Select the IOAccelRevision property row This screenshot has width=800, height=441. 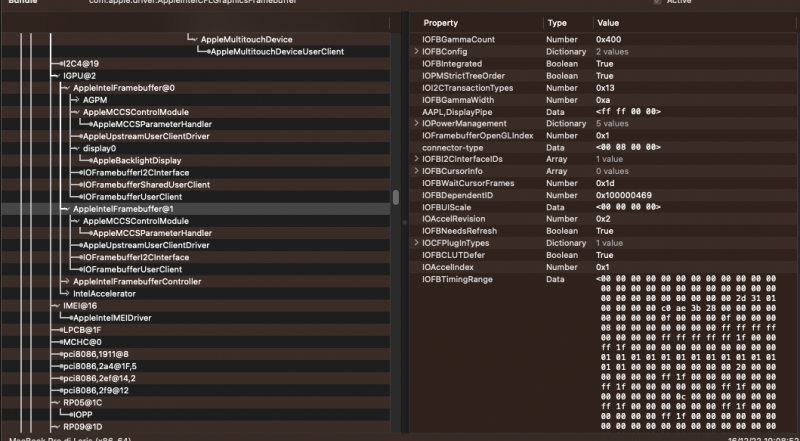point(604,219)
